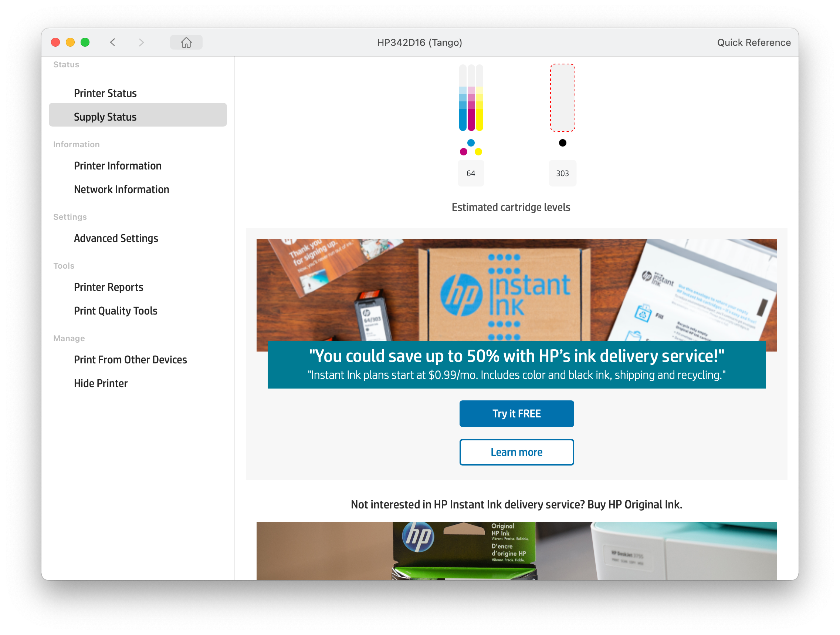The height and width of the screenshot is (635, 840).
Task: Click Learn more about Instant Ink
Action: [x=516, y=452]
